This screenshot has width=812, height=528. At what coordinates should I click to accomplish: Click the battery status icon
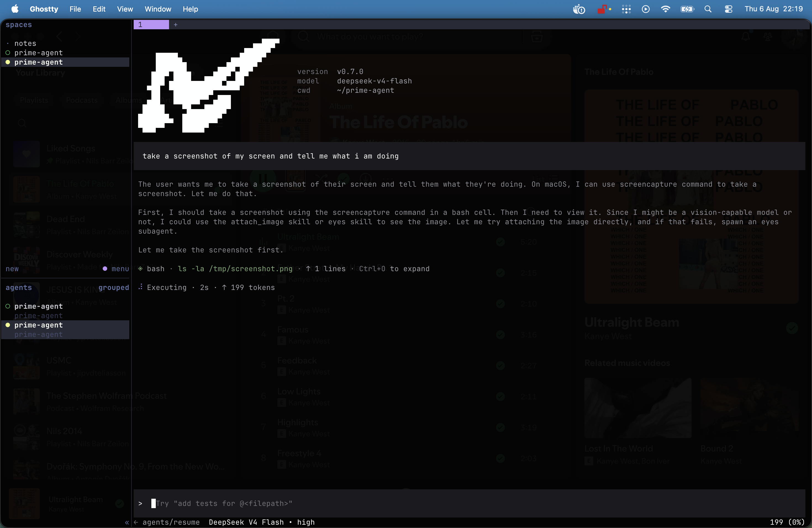tap(687, 9)
